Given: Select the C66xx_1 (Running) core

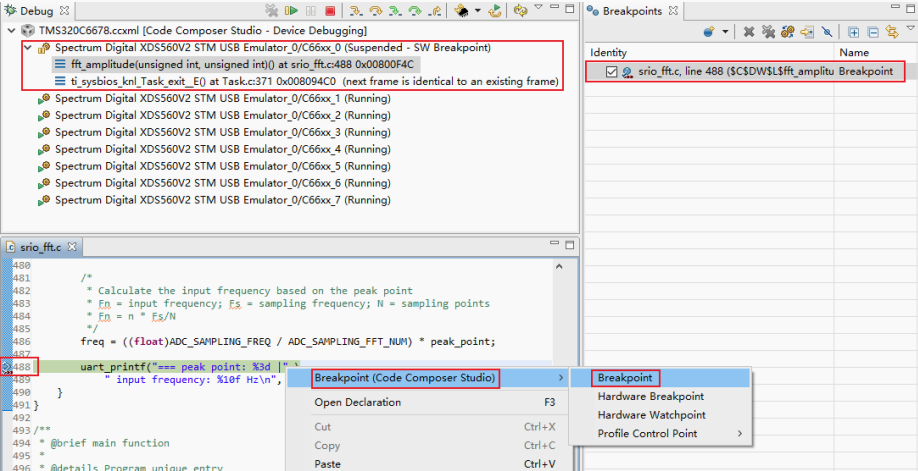Looking at the screenshot, I should pyautogui.click(x=214, y=98).
